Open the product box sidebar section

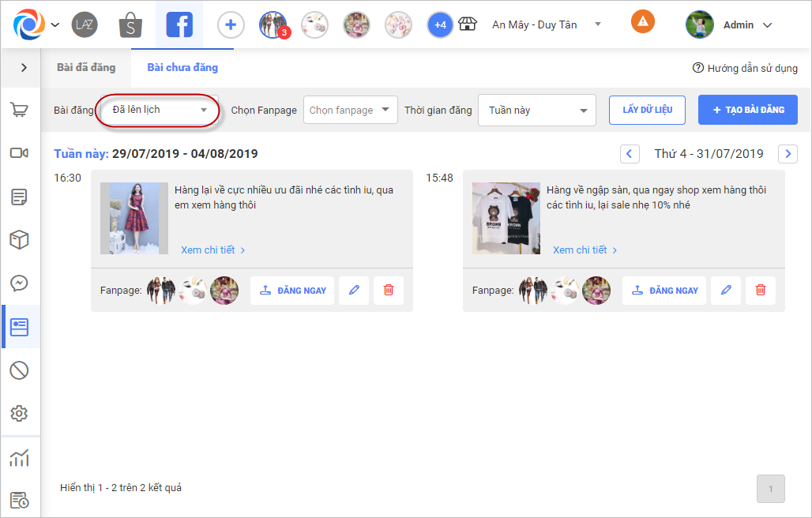pos(20,240)
